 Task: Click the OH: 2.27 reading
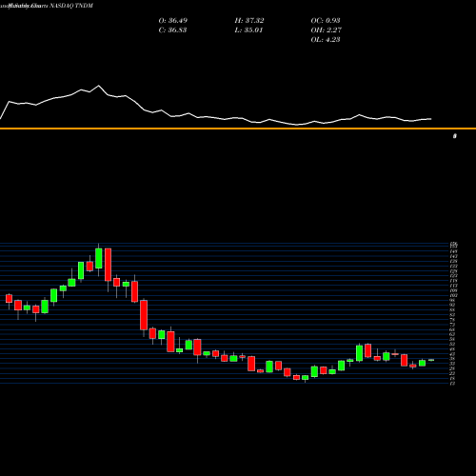327,30
